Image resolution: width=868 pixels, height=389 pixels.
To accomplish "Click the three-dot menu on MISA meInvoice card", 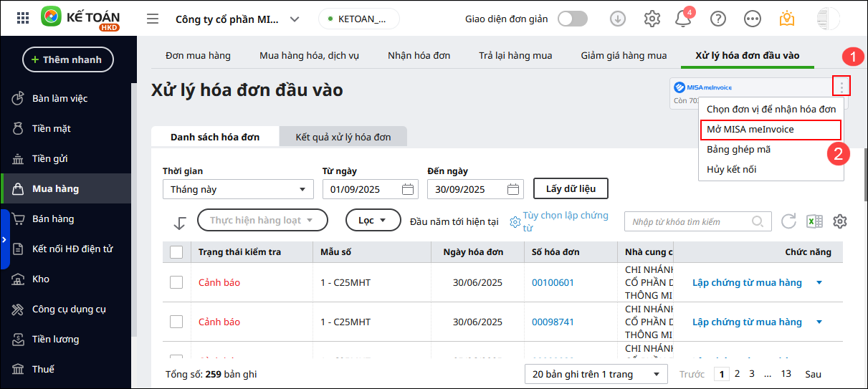I will [x=841, y=87].
